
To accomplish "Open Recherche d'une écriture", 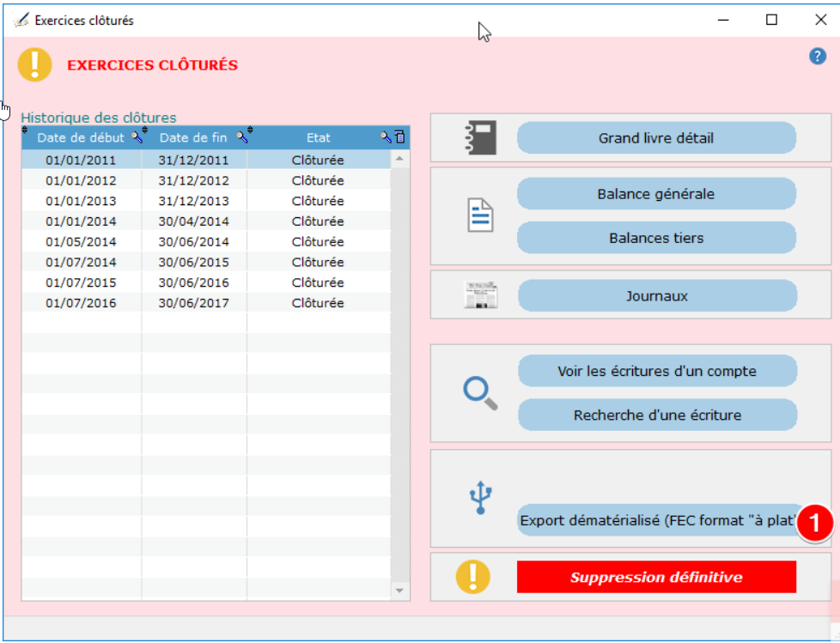I will pos(657,416).
